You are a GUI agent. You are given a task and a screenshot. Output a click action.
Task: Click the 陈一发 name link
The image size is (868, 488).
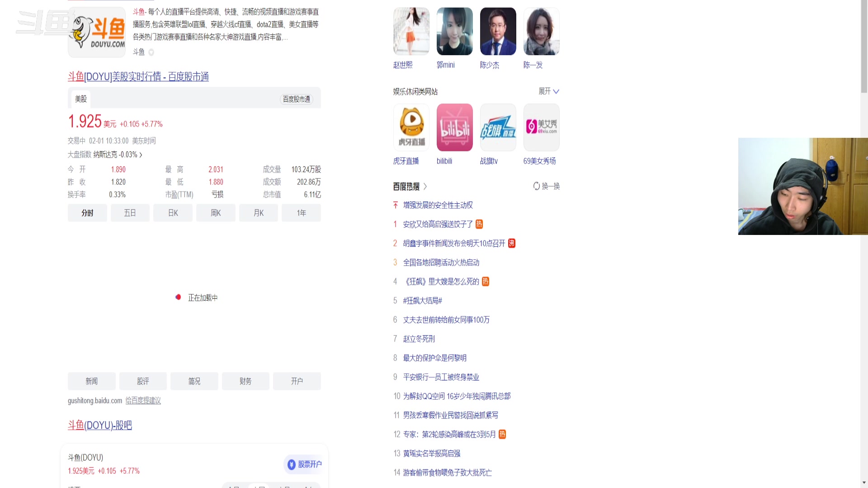click(533, 65)
